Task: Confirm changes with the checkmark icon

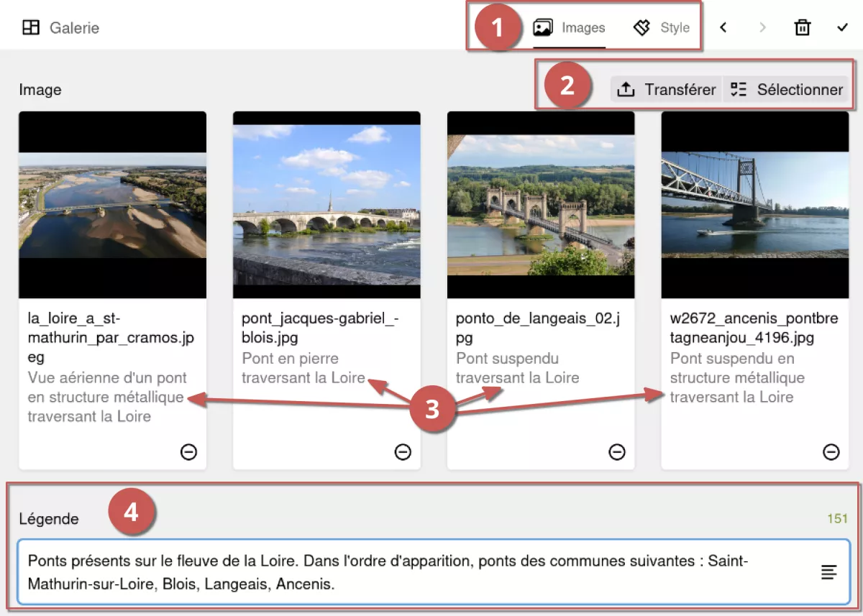Action: [843, 28]
